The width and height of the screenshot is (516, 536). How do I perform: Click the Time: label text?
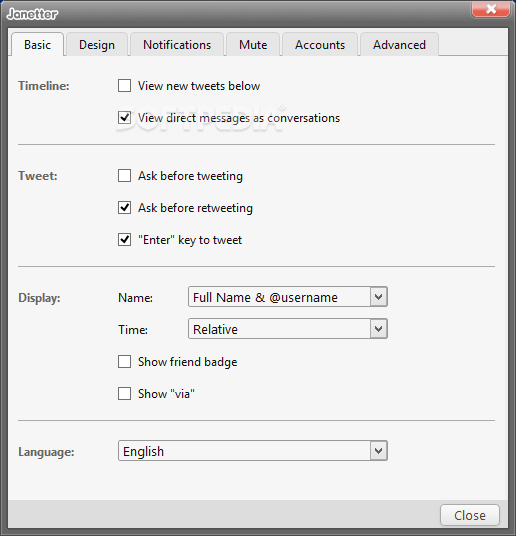point(133,330)
